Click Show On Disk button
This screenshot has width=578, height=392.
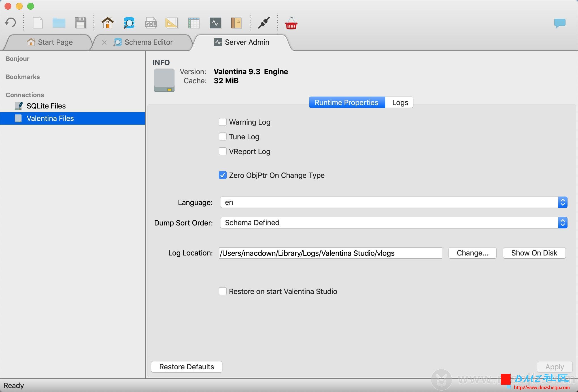coord(535,252)
